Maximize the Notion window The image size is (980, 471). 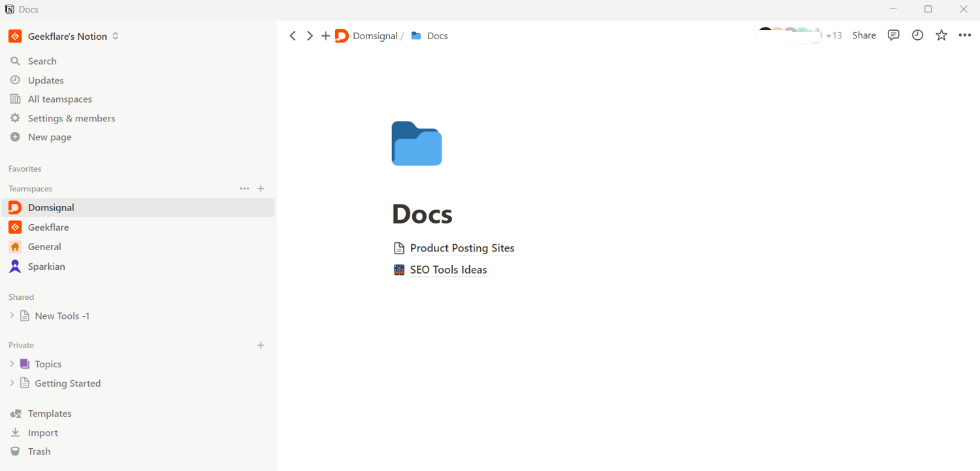(x=928, y=9)
